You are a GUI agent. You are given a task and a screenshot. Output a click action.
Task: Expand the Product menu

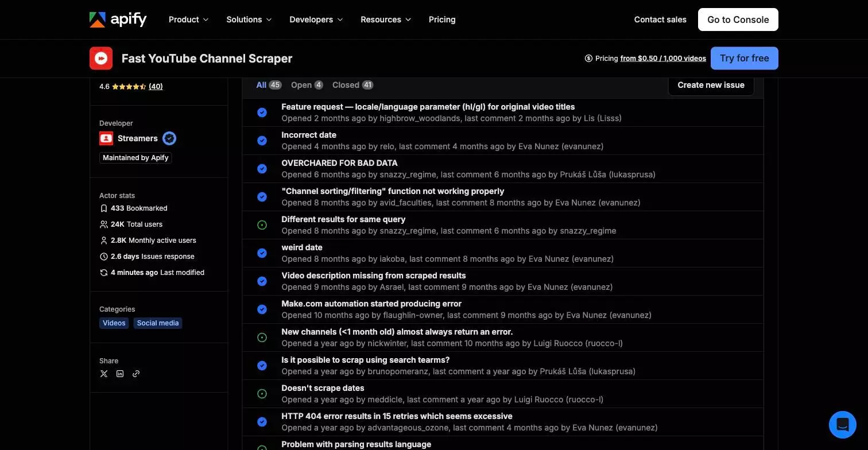[x=189, y=20]
